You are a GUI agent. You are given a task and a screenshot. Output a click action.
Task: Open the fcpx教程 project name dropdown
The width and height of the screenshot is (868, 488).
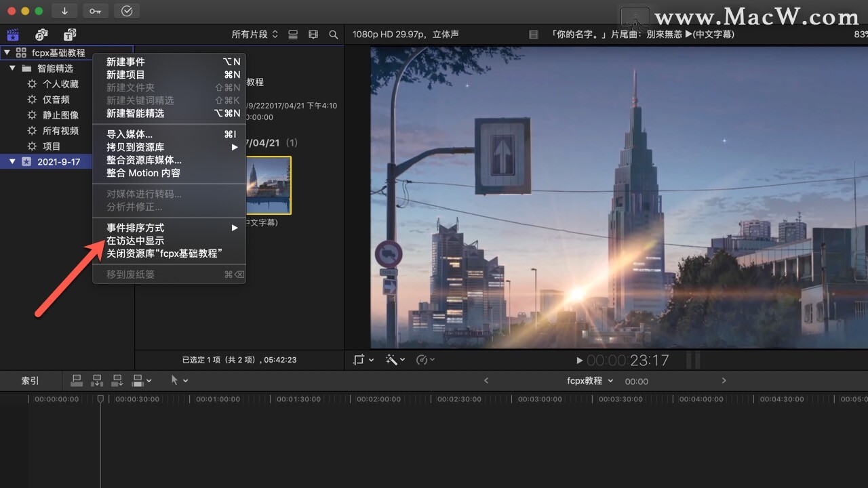(x=590, y=381)
